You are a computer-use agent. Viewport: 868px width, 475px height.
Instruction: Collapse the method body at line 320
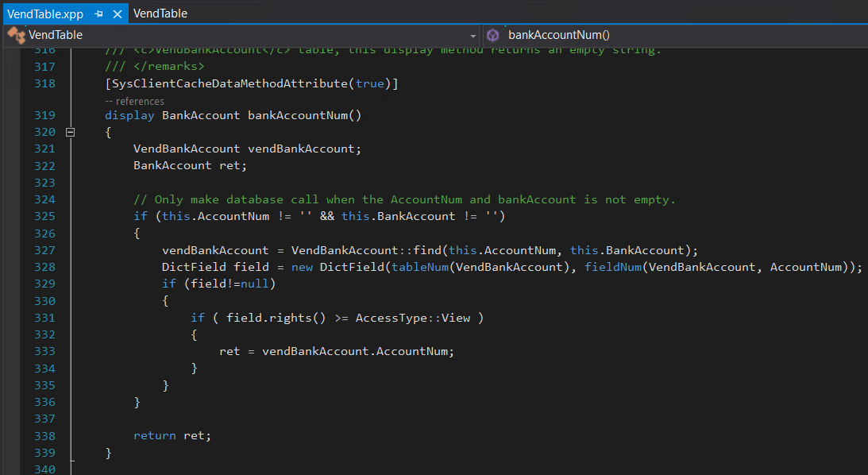click(x=71, y=133)
